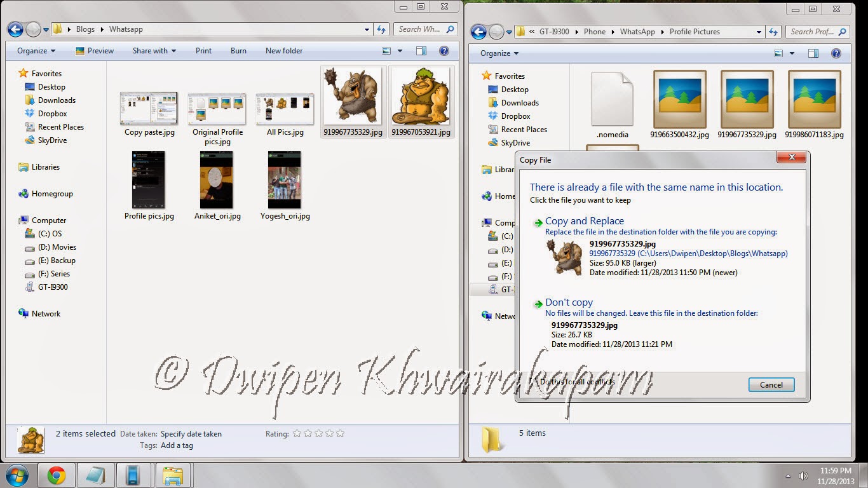The image size is (868, 488).
Task: Click the clock in the system tray
Action: coord(836,475)
